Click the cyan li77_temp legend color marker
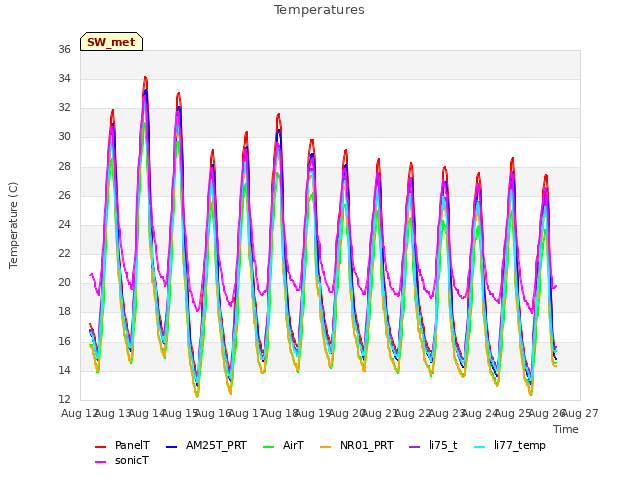Viewport: 640px width, 480px height. 480,447
